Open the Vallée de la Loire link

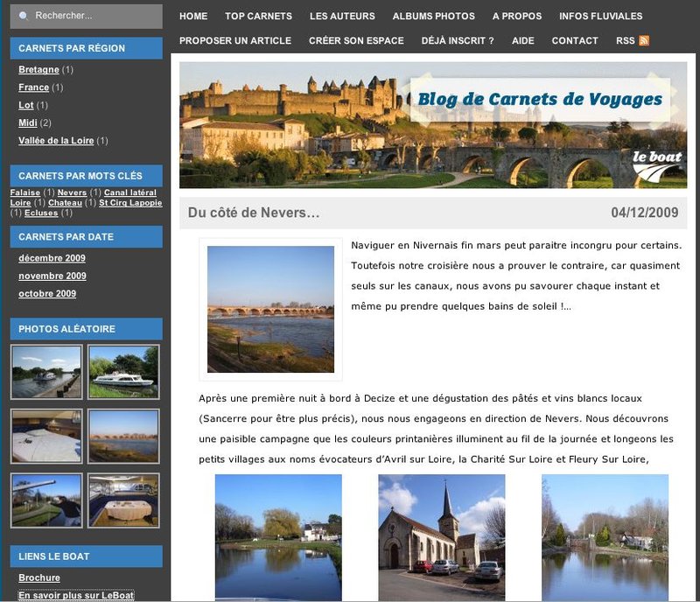pos(56,140)
